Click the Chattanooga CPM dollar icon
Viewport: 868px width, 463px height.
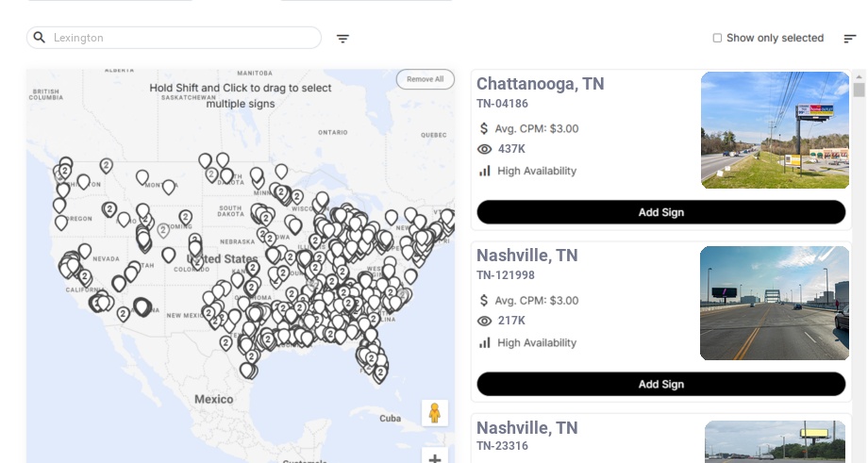485,128
